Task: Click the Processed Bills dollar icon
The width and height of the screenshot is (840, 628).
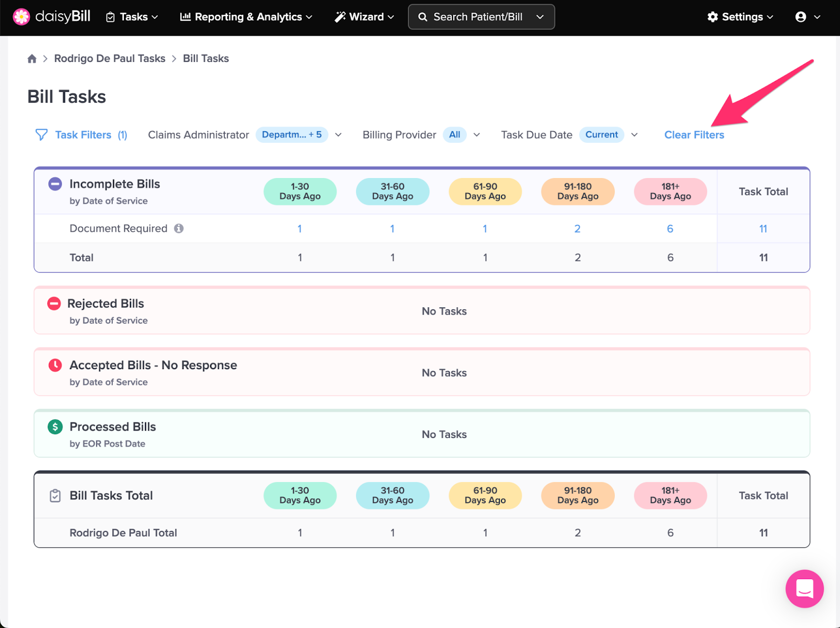Action: (x=54, y=426)
